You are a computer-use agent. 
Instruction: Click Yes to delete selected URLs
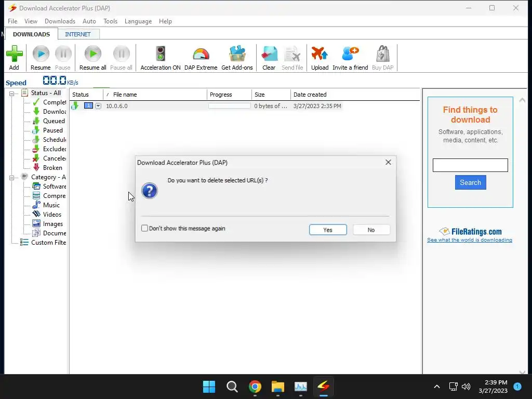tap(328, 230)
